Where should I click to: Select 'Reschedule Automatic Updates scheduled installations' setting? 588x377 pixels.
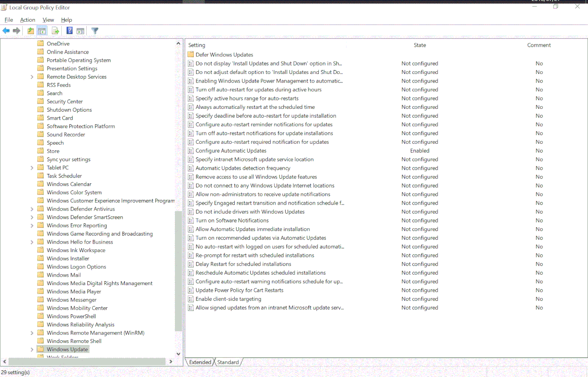coord(261,273)
